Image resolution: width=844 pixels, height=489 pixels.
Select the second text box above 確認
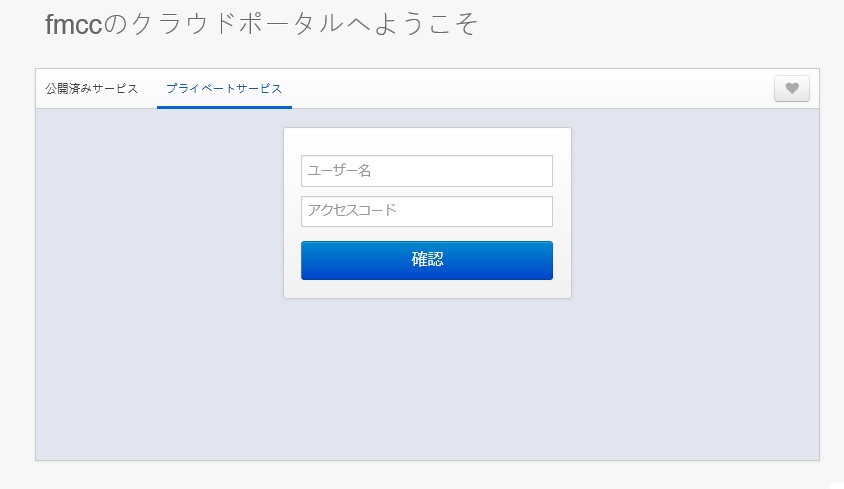pyautogui.click(x=426, y=211)
